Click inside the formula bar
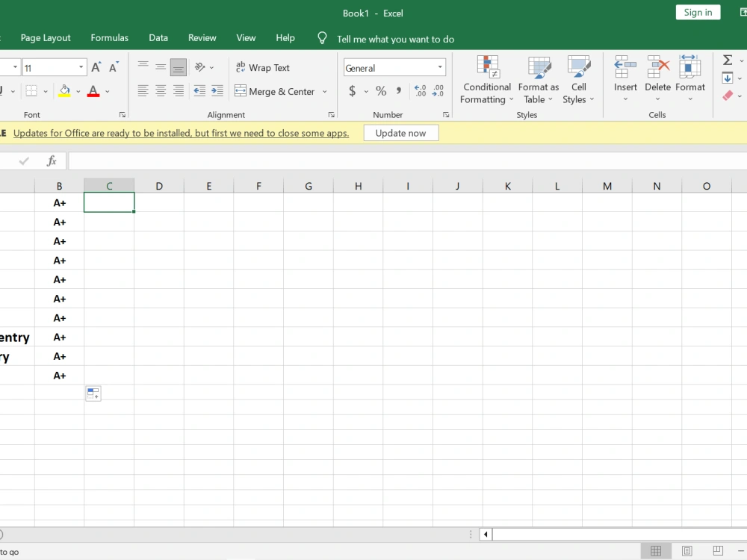Screen dimensions: 747x560 [x=408, y=161]
